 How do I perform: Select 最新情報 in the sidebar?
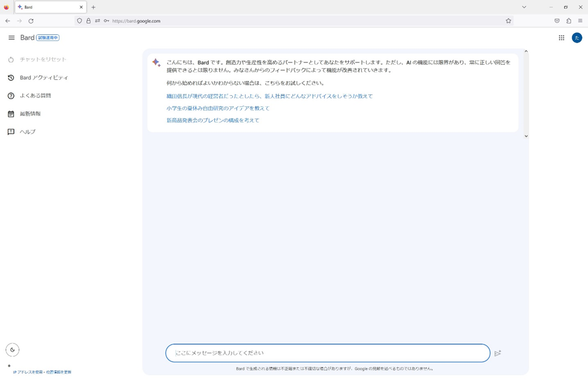coord(31,113)
